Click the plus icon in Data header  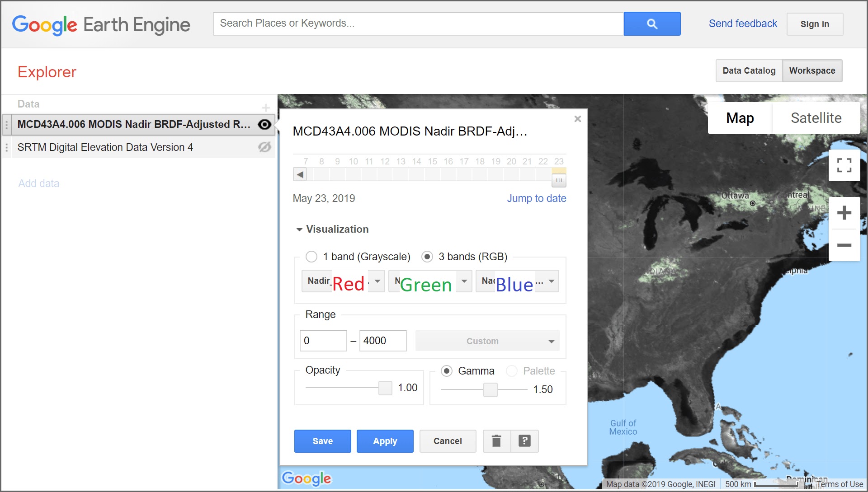[266, 108]
